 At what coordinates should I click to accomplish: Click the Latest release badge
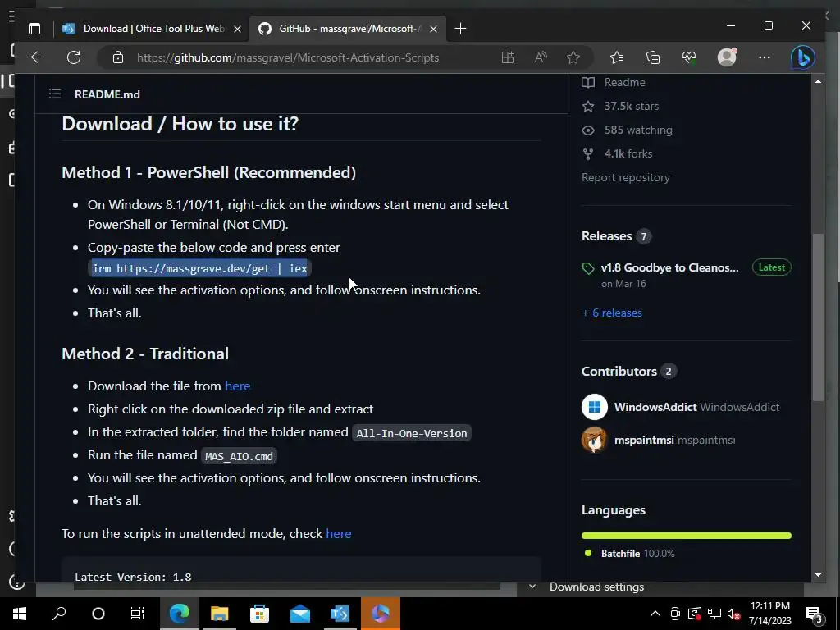(771, 267)
